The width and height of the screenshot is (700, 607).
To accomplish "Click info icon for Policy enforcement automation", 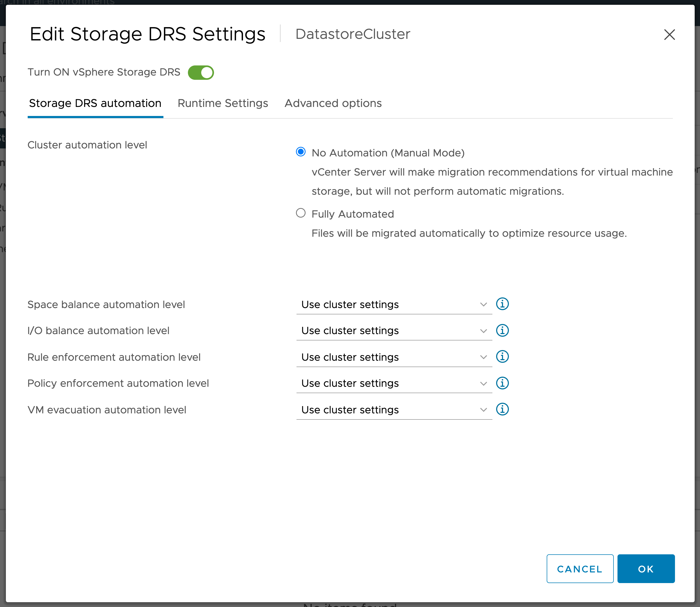I will pyautogui.click(x=502, y=383).
